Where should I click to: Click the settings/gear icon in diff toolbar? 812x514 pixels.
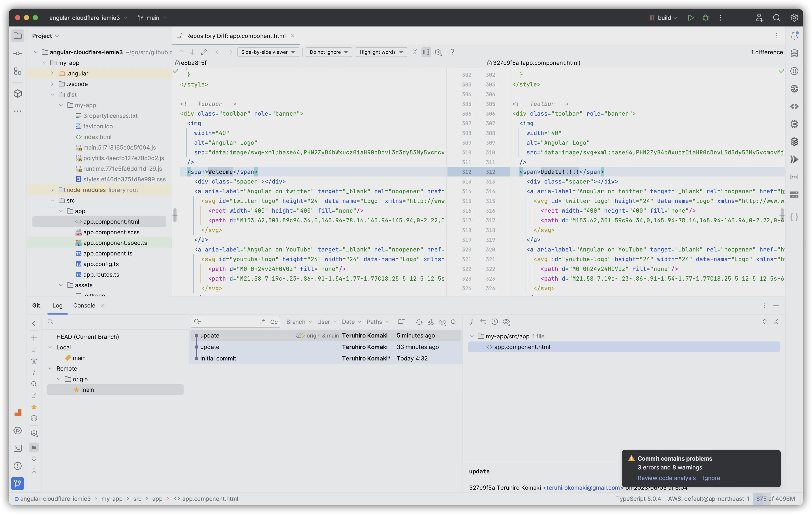438,52
